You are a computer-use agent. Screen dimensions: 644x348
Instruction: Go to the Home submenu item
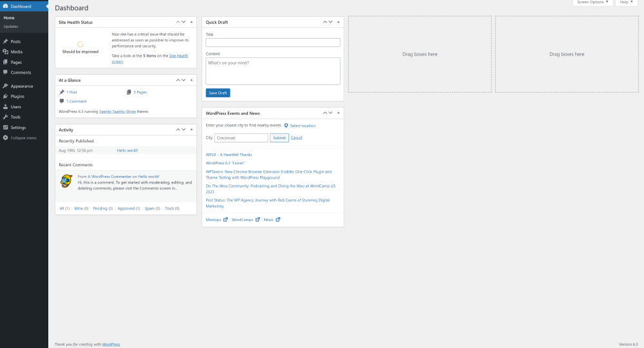pyautogui.click(x=9, y=18)
